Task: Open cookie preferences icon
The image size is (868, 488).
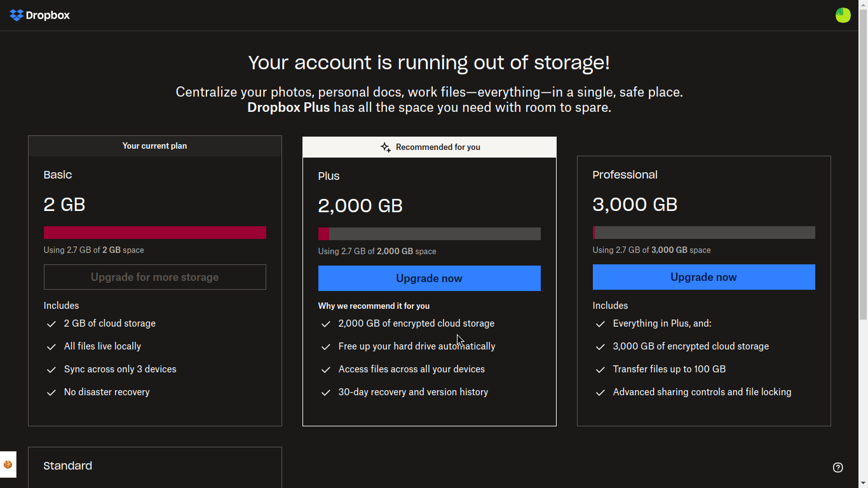Action: [x=8, y=464]
